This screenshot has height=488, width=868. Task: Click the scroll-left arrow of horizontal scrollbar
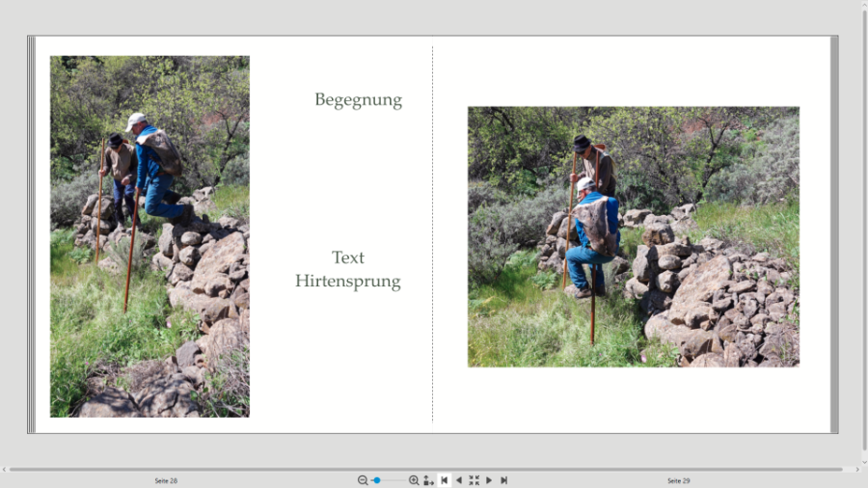pos(4,469)
